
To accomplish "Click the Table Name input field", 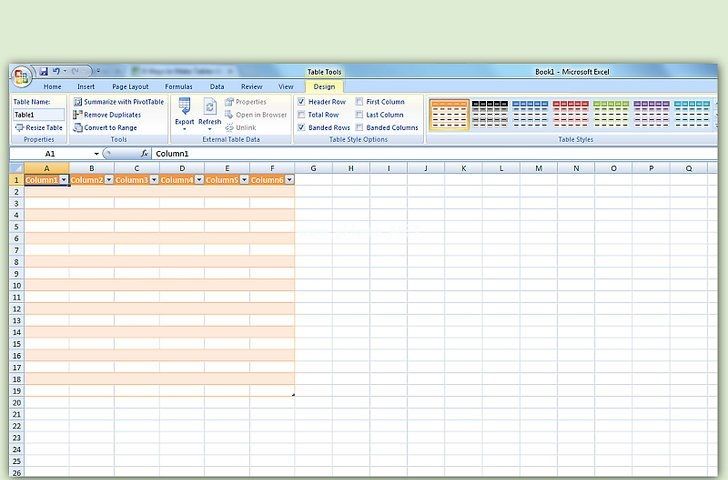I will click(38, 115).
